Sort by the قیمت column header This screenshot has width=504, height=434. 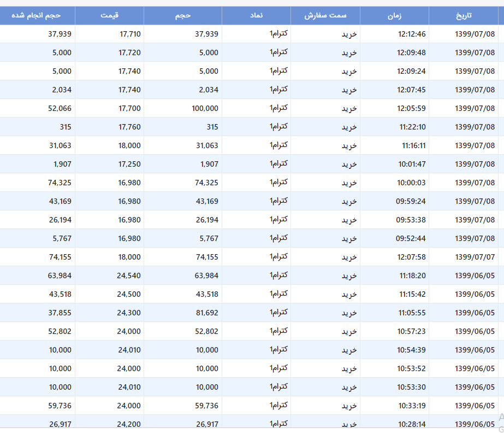[x=109, y=15]
